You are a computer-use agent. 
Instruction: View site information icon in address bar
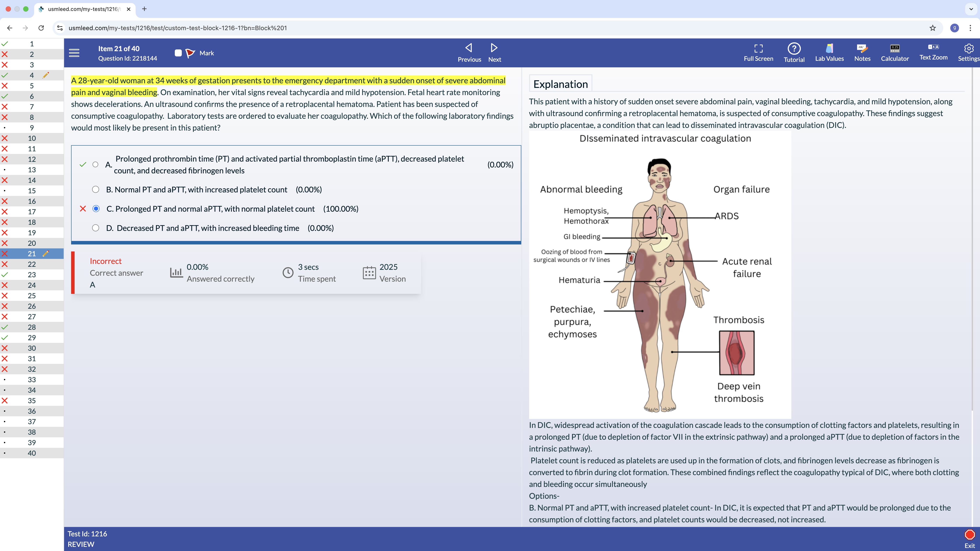pos(60,28)
